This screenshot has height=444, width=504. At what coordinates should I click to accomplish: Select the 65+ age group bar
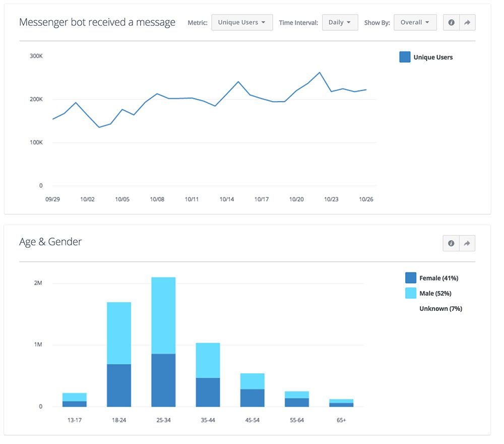click(x=341, y=403)
